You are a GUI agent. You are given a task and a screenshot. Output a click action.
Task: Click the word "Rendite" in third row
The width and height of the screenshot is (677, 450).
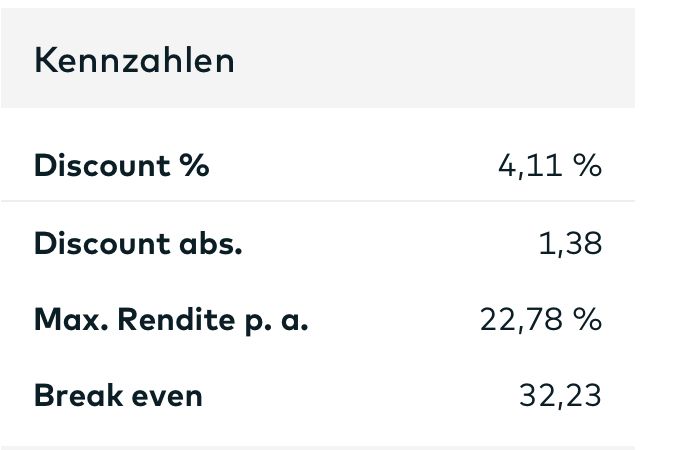(173, 320)
